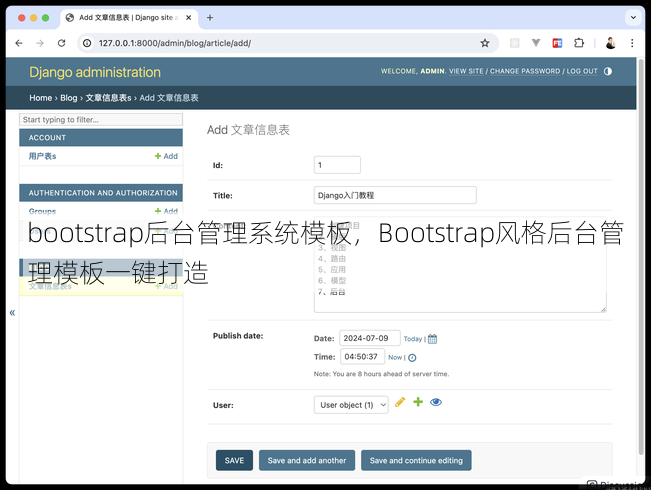Open Groups in the sidebar
651x490 pixels.
point(42,211)
